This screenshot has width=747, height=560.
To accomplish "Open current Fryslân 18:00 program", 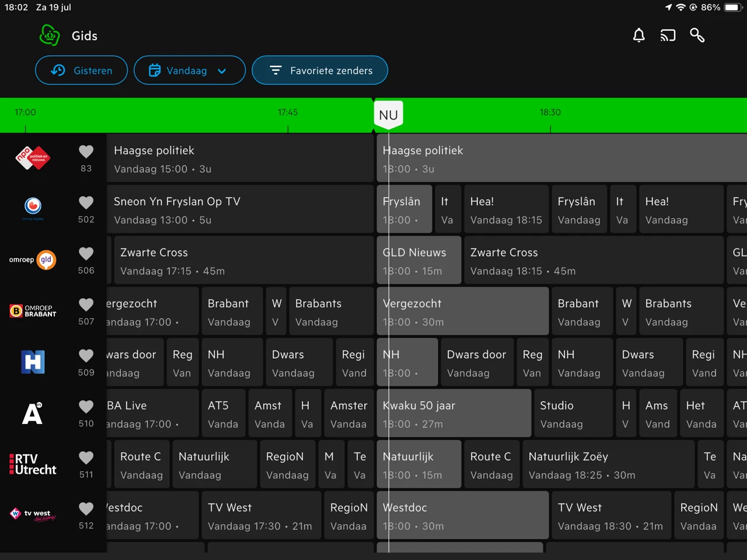I will [404, 210].
